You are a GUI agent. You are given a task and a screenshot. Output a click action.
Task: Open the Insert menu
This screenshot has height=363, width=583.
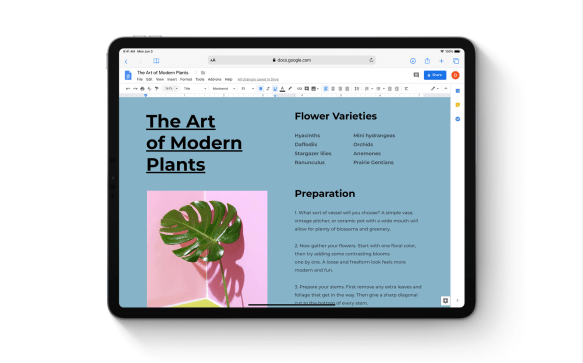[x=172, y=79]
